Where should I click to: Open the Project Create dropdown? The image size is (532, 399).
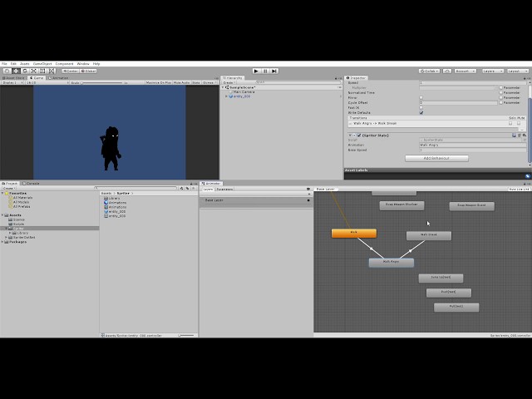tap(8, 188)
